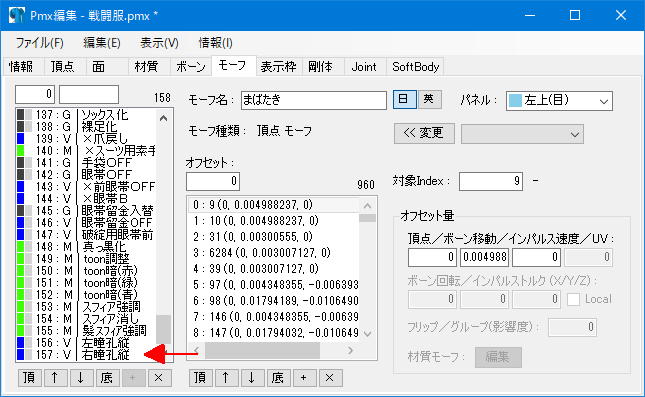Image resolution: width=645 pixels, height=397 pixels.
Task: Select morph row 156 : V 左瞳孔縦
Action: point(86,342)
